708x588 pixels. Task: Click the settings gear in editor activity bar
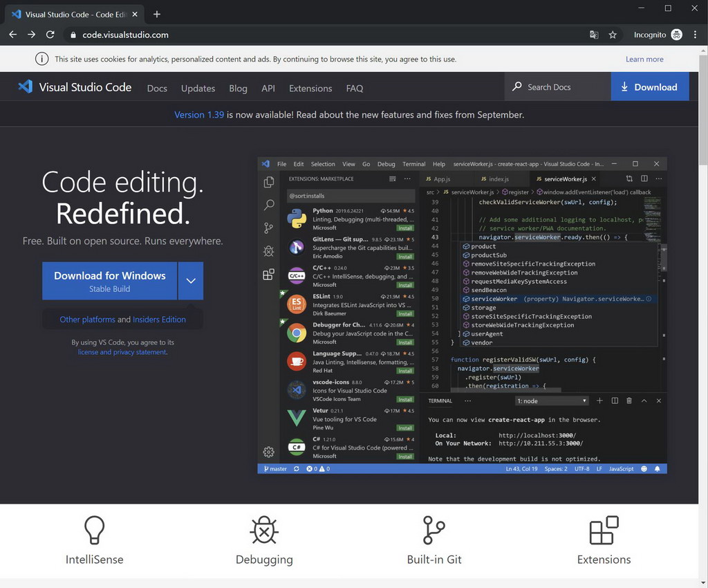coord(269,452)
